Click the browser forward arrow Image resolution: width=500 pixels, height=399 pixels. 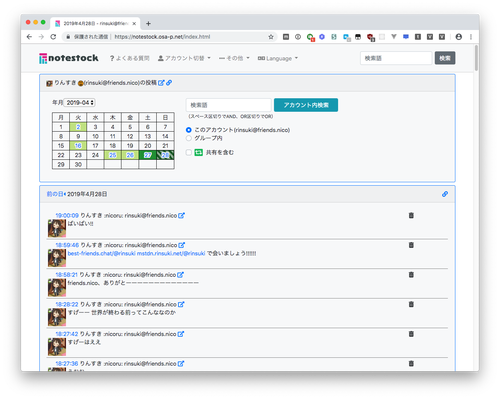tap(41, 37)
